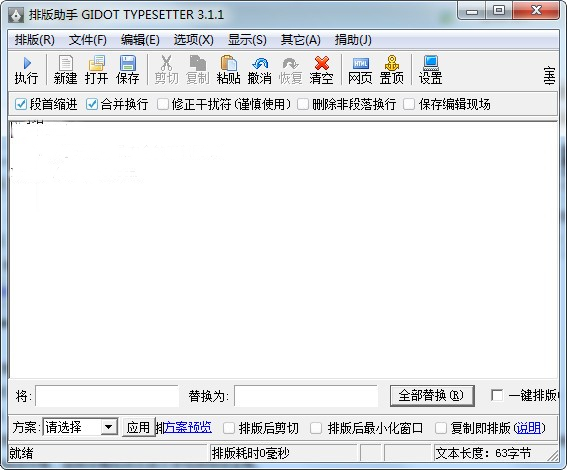567x470 pixels.
Task: Open the 编辑(E) menu
Action: (140, 40)
